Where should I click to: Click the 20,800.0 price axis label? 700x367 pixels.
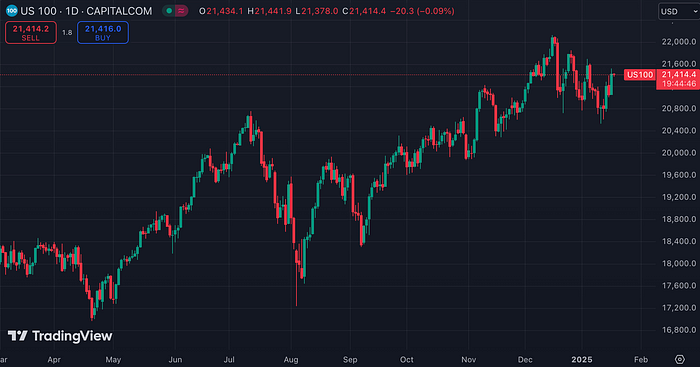tap(679, 108)
